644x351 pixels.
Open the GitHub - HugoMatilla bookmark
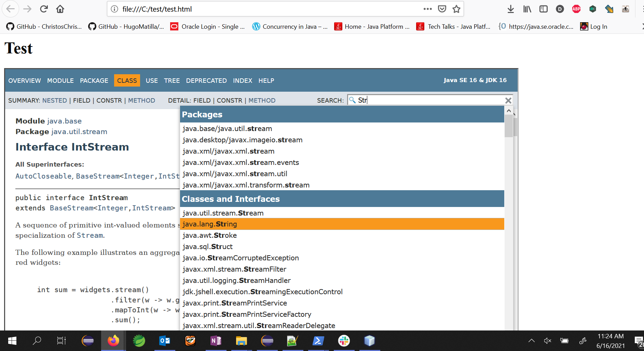point(126,27)
